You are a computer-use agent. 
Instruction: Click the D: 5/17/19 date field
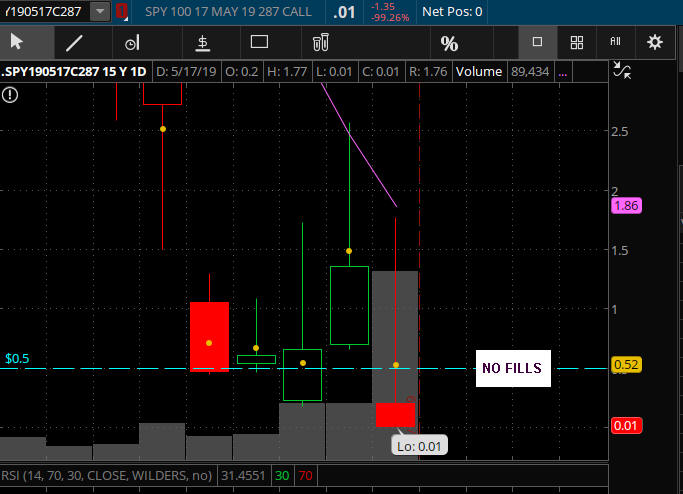[186, 71]
